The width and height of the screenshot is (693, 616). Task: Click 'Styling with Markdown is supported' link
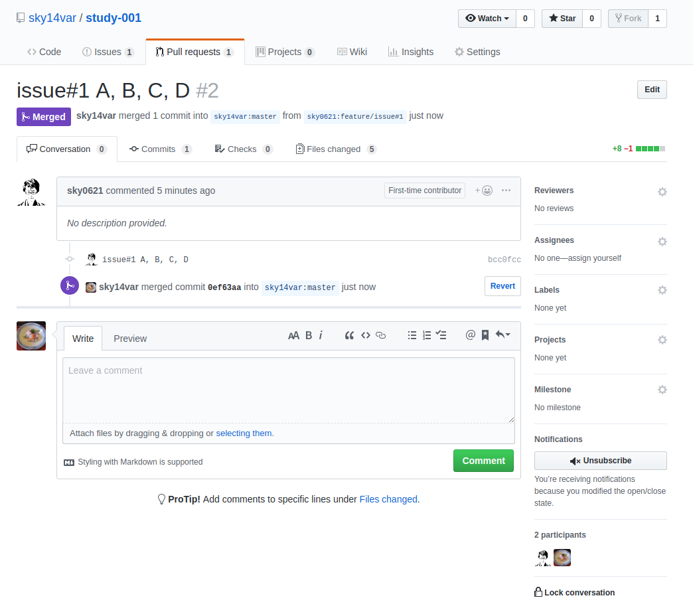coord(140,462)
